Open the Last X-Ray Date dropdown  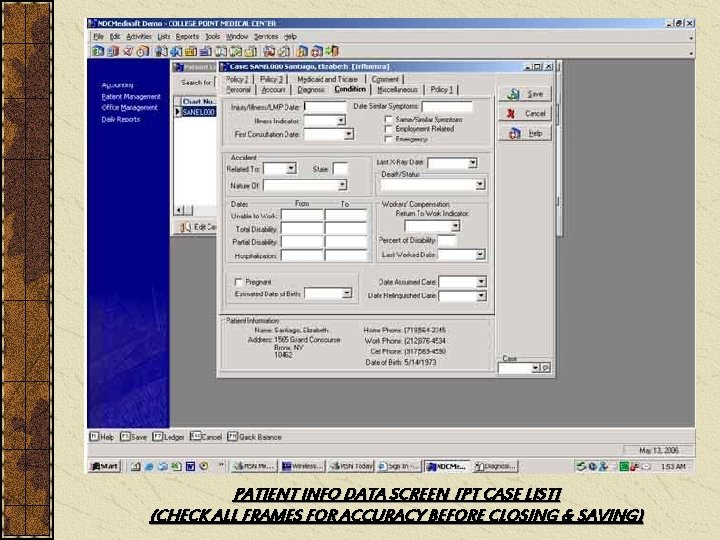[472, 163]
